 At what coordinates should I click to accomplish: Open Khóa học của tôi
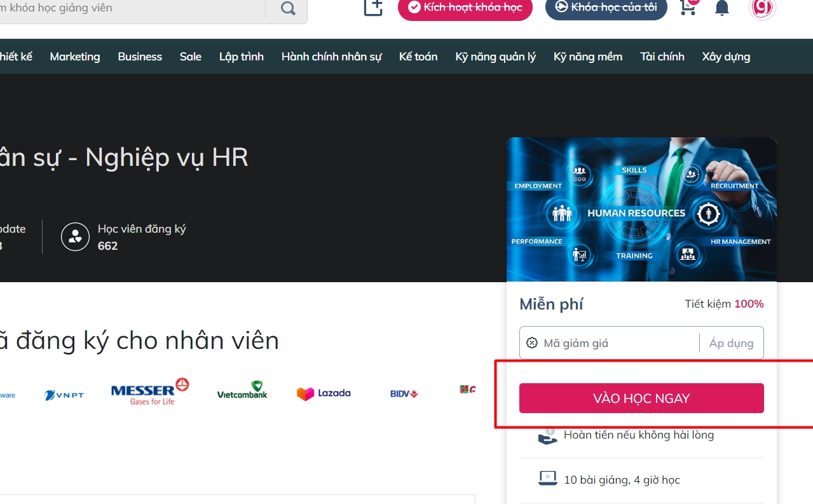coord(606,7)
